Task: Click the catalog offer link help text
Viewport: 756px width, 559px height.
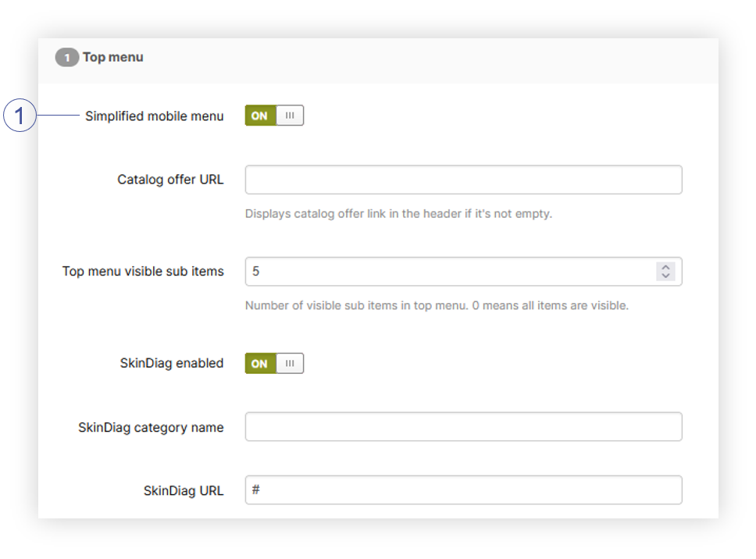Action: 398,214
